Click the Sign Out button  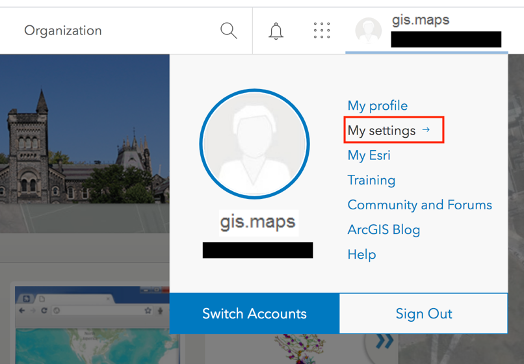423,314
